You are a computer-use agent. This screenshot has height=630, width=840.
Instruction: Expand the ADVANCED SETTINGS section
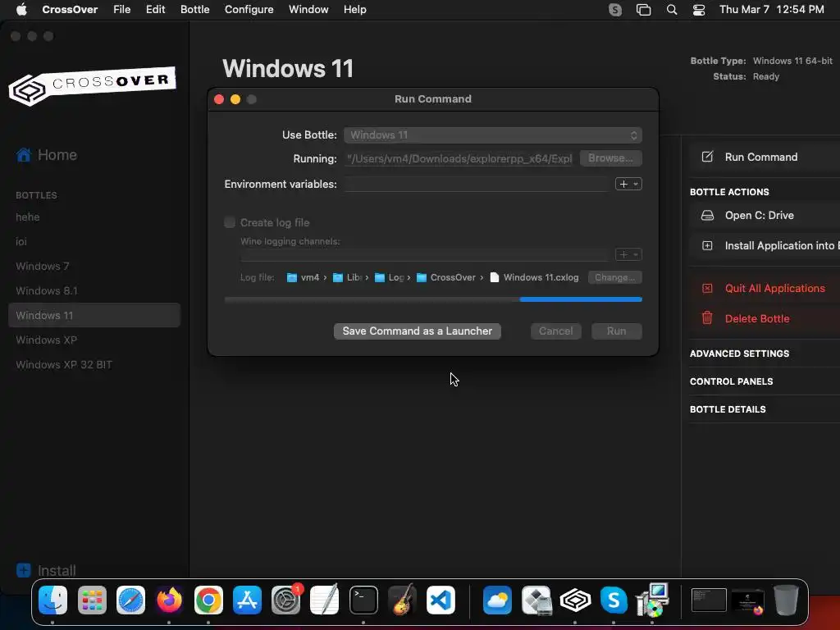(739, 354)
